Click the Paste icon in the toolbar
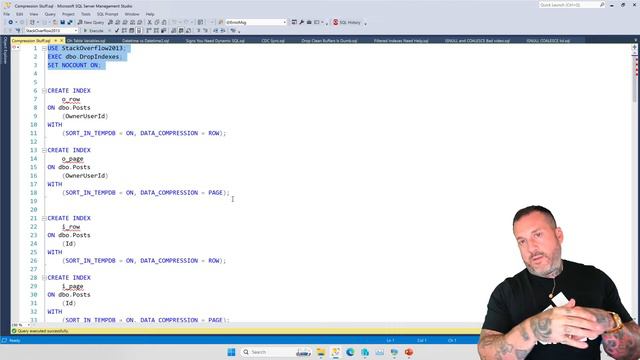Image resolution: width=640 pixels, height=360 pixels. coord(164,22)
